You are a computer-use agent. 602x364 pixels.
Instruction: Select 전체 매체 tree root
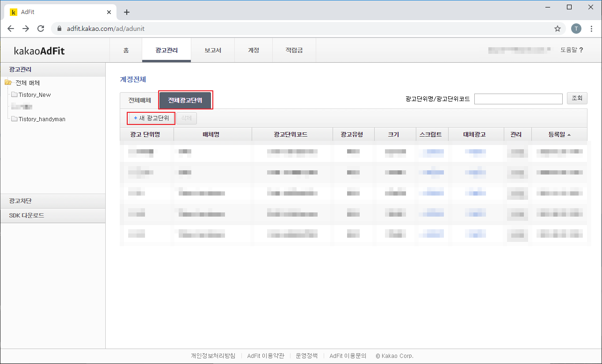pyautogui.click(x=28, y=83)
